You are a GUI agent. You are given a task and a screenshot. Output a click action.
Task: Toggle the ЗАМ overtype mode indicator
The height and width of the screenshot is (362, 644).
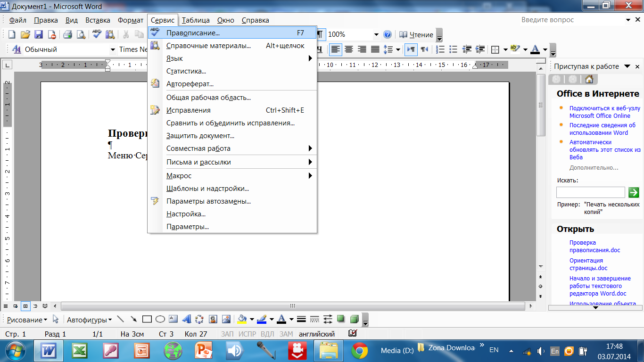point(286,334)
